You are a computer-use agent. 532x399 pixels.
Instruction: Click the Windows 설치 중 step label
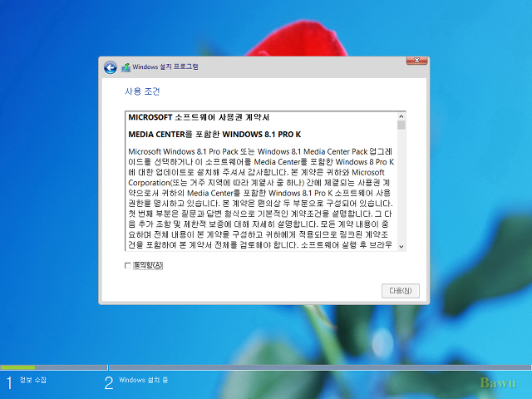(x=144, y=380)
